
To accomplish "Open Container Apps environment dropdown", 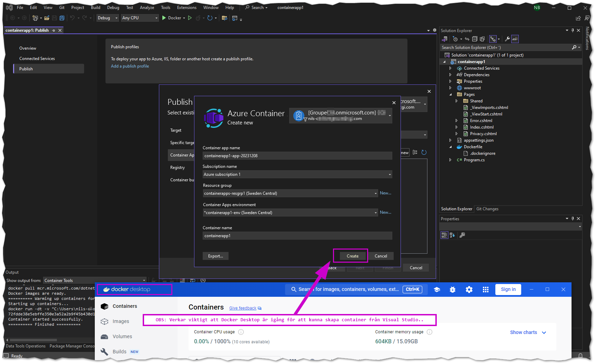I will coord(291,213).
